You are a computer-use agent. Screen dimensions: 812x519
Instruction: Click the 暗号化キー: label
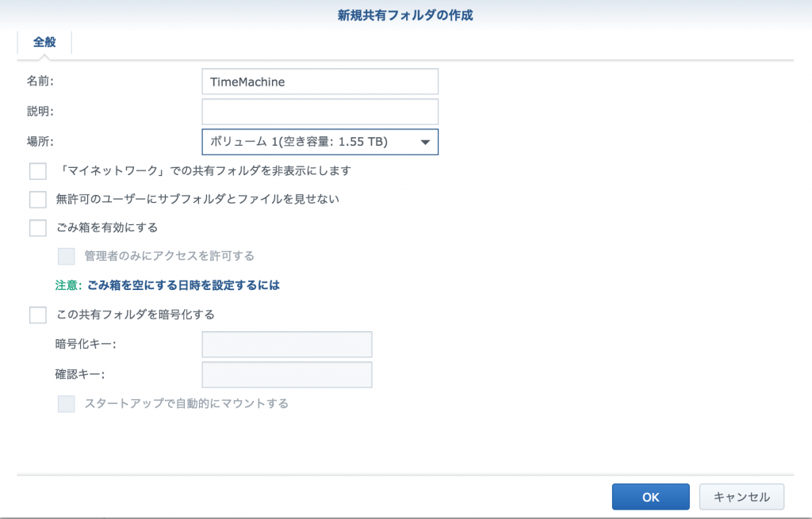[86, 344]
